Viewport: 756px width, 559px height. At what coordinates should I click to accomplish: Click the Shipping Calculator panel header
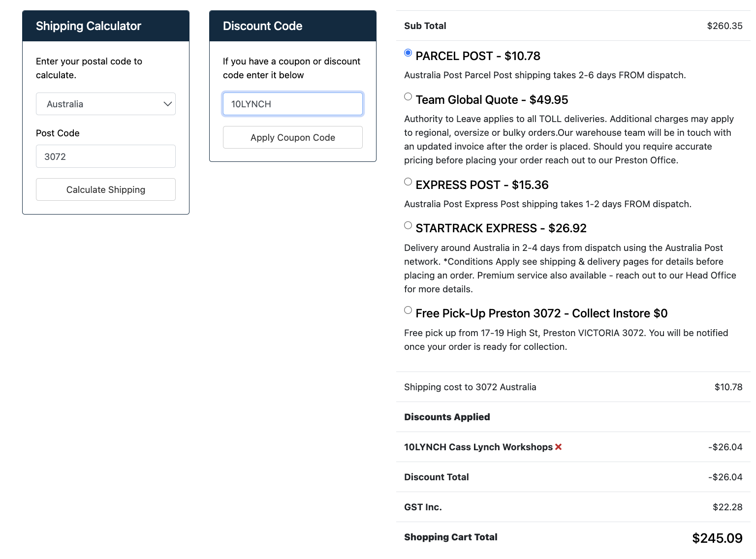tap(106, 26)
